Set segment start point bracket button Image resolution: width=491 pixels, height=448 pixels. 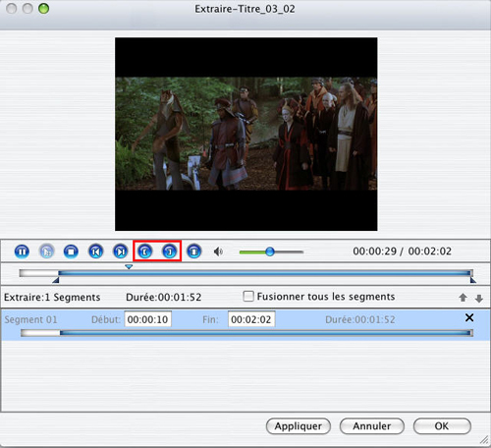145,252
